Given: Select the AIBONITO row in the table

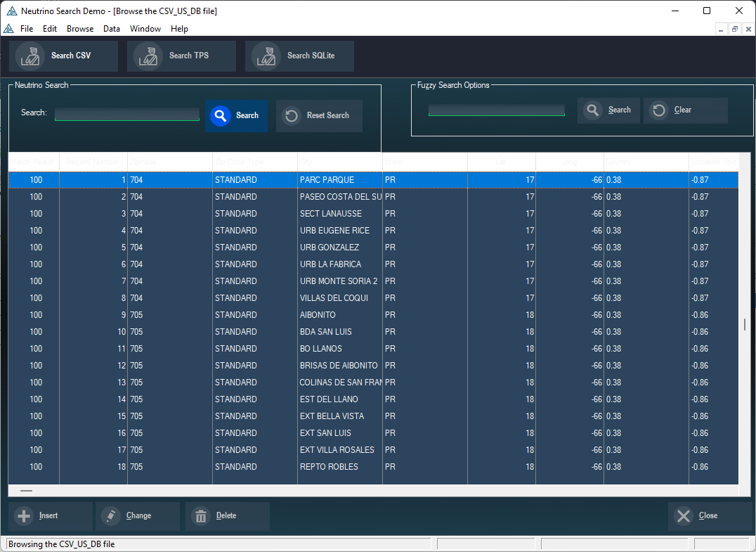Looking at the screenshot, I should tap(318, 315).
